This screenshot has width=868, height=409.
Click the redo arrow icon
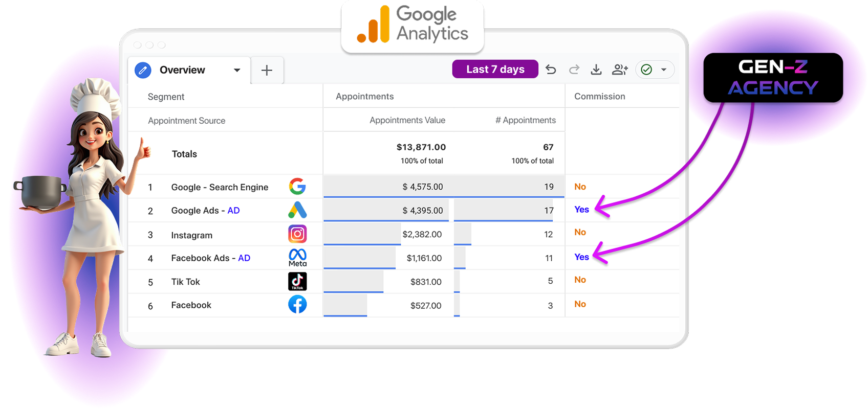pos(574,70)
